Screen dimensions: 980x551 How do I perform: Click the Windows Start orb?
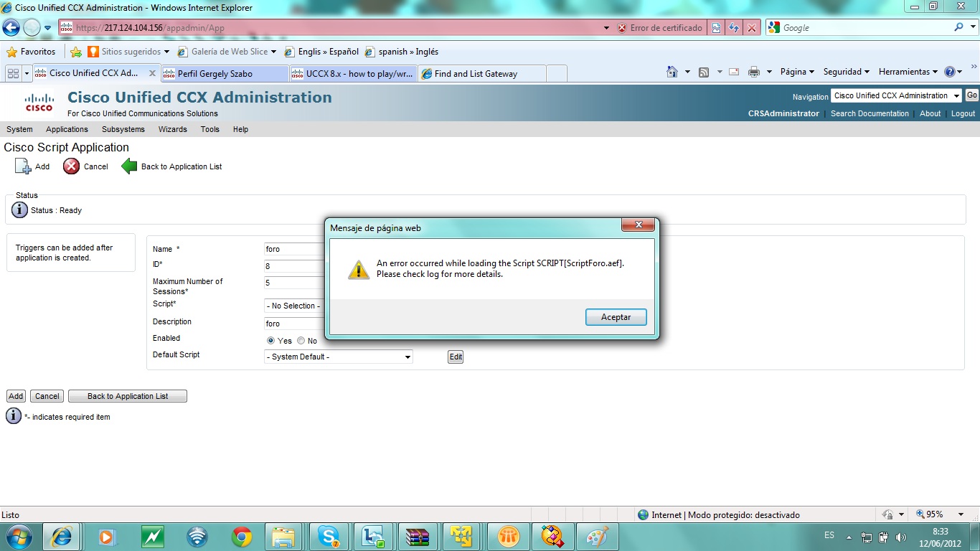(19, 537)
